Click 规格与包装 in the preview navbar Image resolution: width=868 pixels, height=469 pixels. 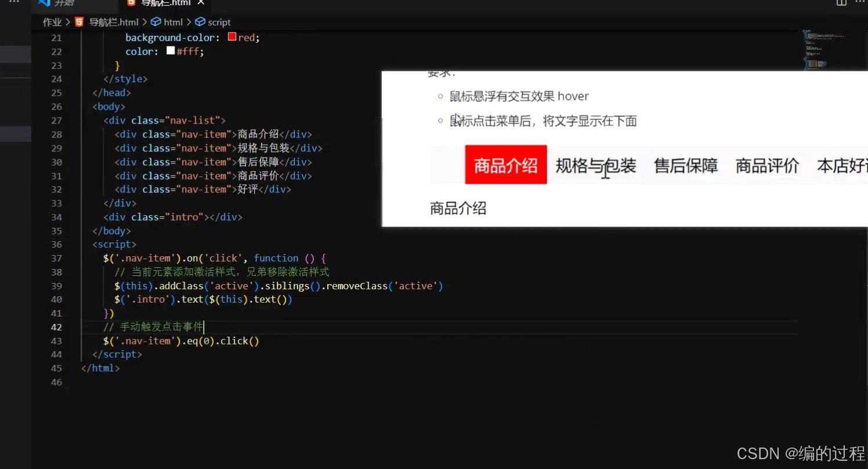tap(596, 166)
